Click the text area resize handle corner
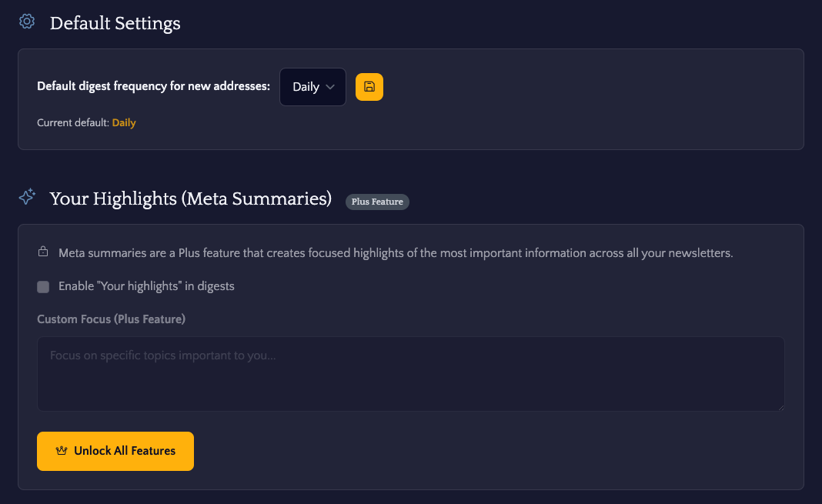This screenshot has width=822, height=504. pyautogui.click(x=780, y=407)
